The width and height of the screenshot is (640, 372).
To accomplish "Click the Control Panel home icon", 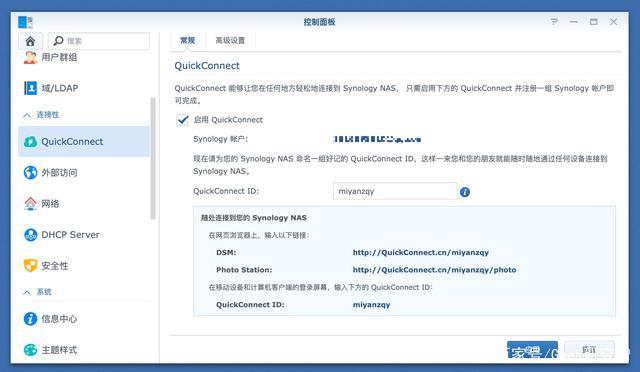I will click(x=30, y=41).
